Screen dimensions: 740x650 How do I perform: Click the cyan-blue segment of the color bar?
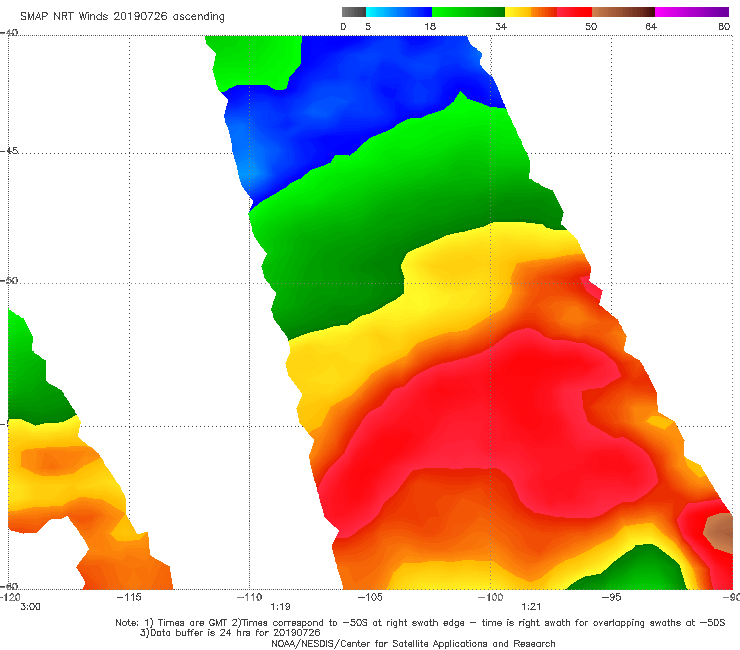tap(399, 12)
